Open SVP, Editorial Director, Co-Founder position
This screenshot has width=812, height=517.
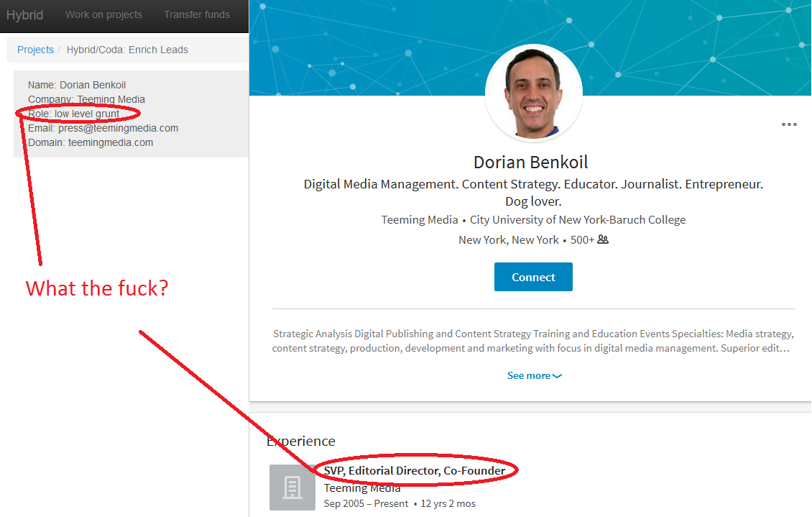(x=415, y=470)
